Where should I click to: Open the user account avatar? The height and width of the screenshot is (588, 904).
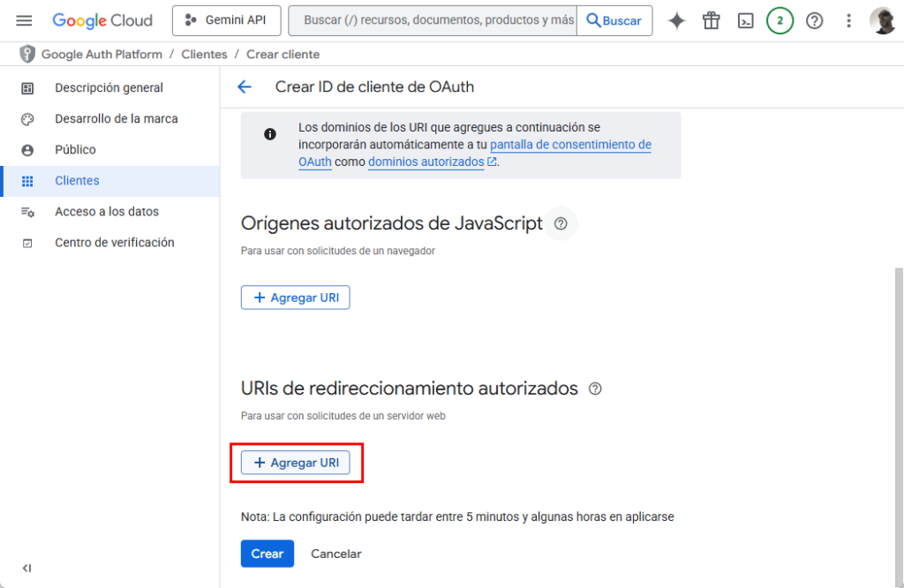click(882, 20)
